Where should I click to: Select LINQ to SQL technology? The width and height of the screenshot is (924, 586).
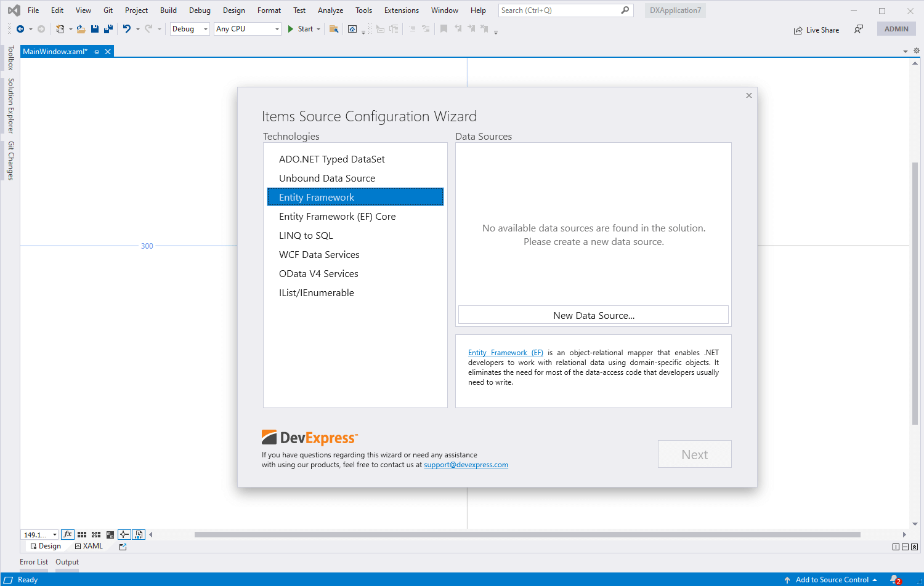(306, 236)
